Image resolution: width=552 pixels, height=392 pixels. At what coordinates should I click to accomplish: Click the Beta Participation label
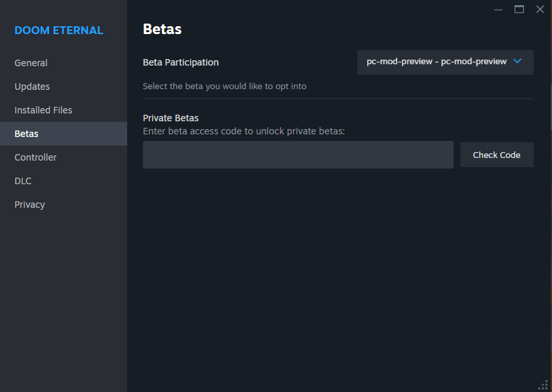coord(181,62)
